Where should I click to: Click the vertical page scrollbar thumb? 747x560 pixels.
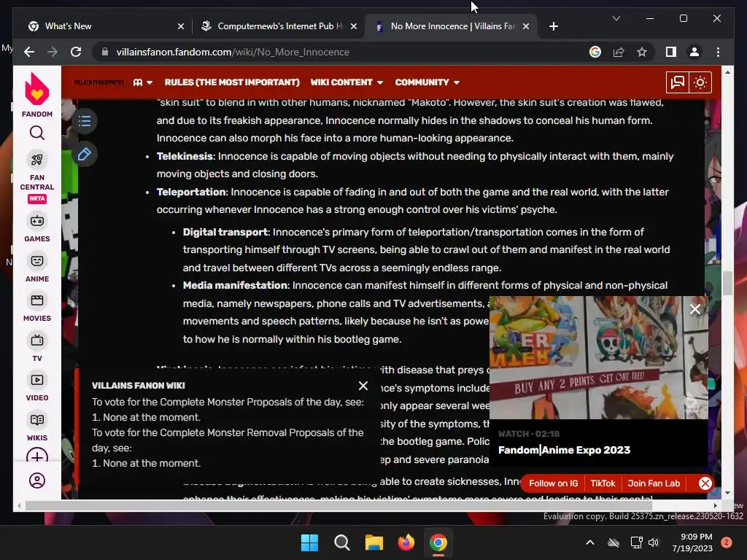[x=727, y=284]
